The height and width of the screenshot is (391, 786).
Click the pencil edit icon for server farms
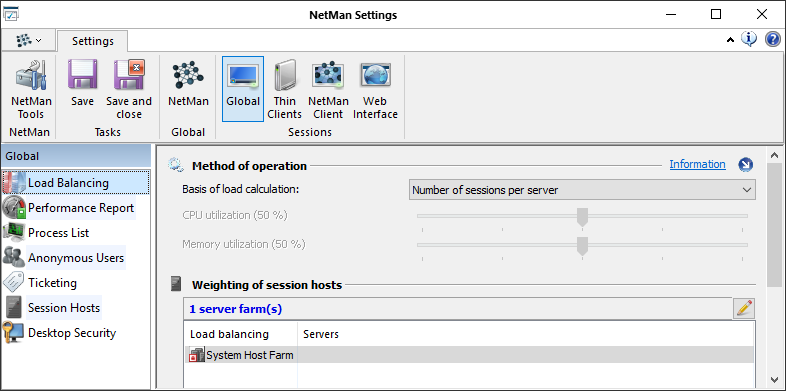coord(744,308)
